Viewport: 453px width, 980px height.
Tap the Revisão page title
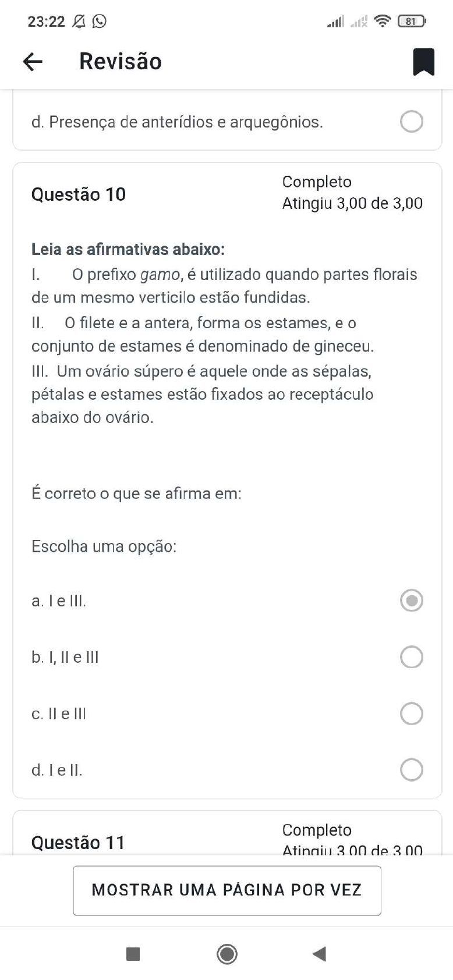click(x=121, y=62)
